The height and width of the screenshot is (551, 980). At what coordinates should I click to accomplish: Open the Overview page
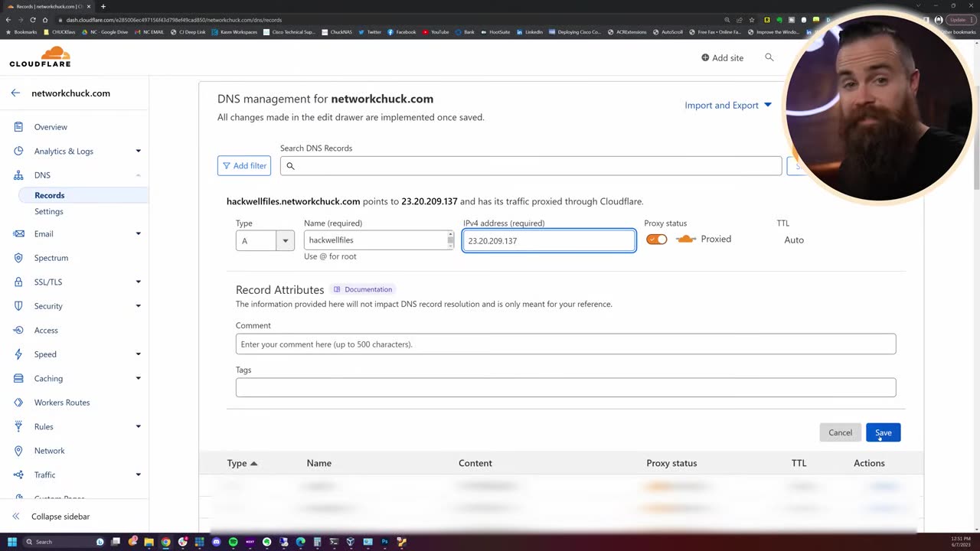coord(51,127)
